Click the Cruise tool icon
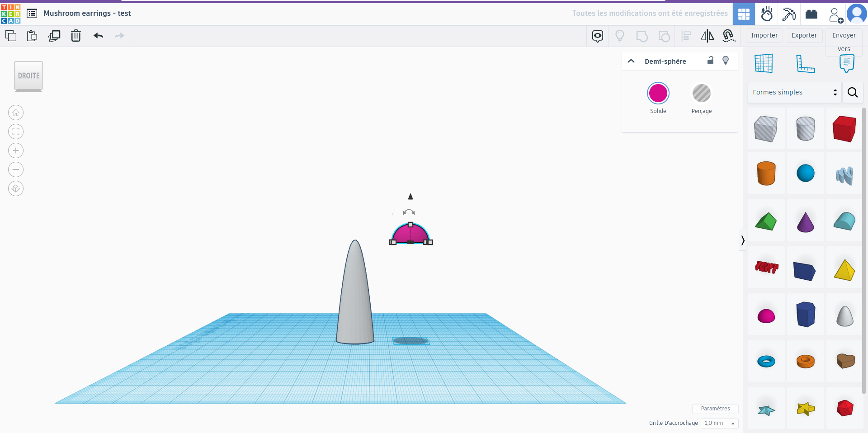 (x=729, y=36)
